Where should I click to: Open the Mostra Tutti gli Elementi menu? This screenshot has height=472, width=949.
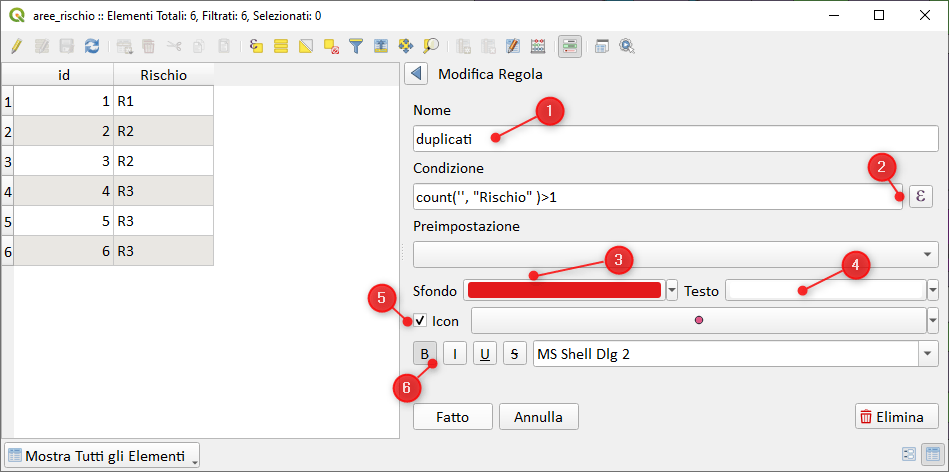pos(102,456)
